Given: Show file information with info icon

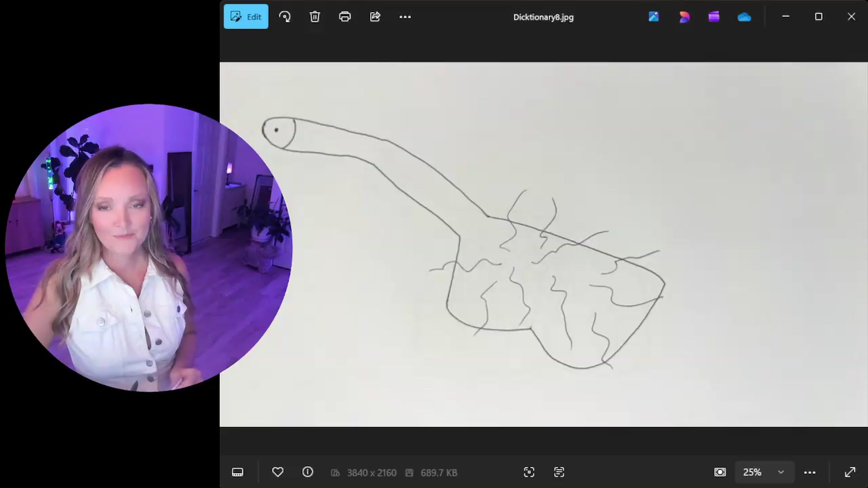Looking at the screenshot, I should (307, 472).
